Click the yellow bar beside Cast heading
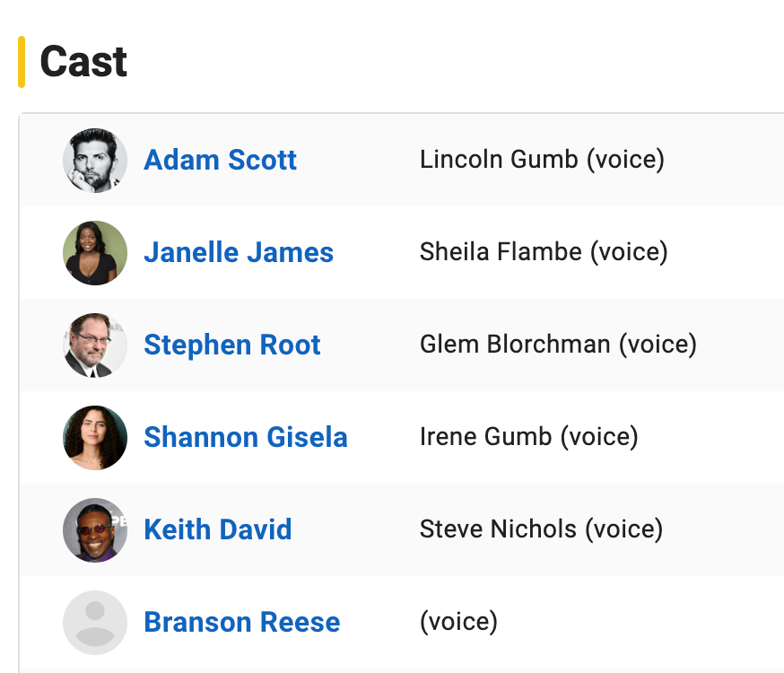The width and height of the screenshot is (784, 673). point(22,62)
